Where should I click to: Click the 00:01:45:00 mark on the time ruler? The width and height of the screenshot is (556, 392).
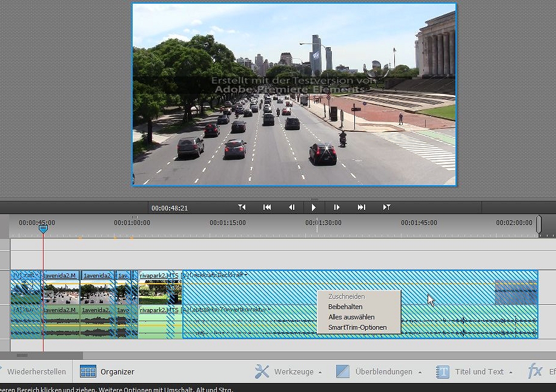[x=419, y=223]
